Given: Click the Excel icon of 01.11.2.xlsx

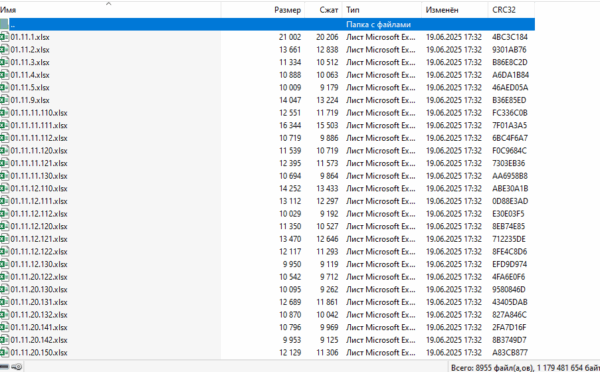Looking at the screenshot, I should (4, 50).
